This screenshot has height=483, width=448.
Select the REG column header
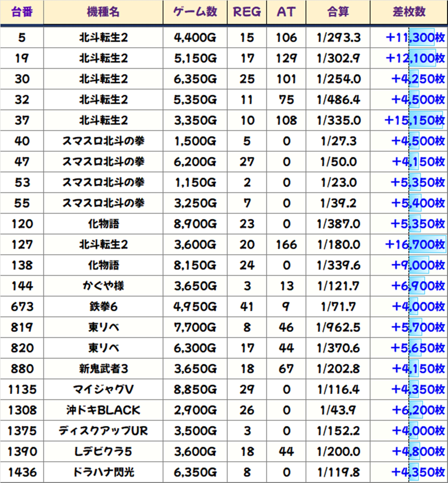tap(247, 12)
